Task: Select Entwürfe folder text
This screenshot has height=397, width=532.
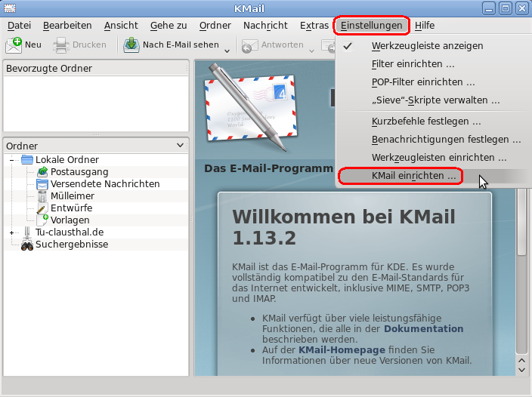Action: (x=72, y=208)
